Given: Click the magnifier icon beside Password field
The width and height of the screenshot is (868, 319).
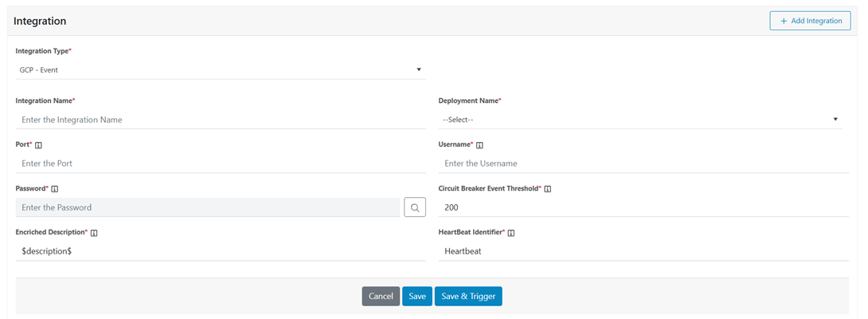Looking at the screenshot, I should click(x=415, y=207).
